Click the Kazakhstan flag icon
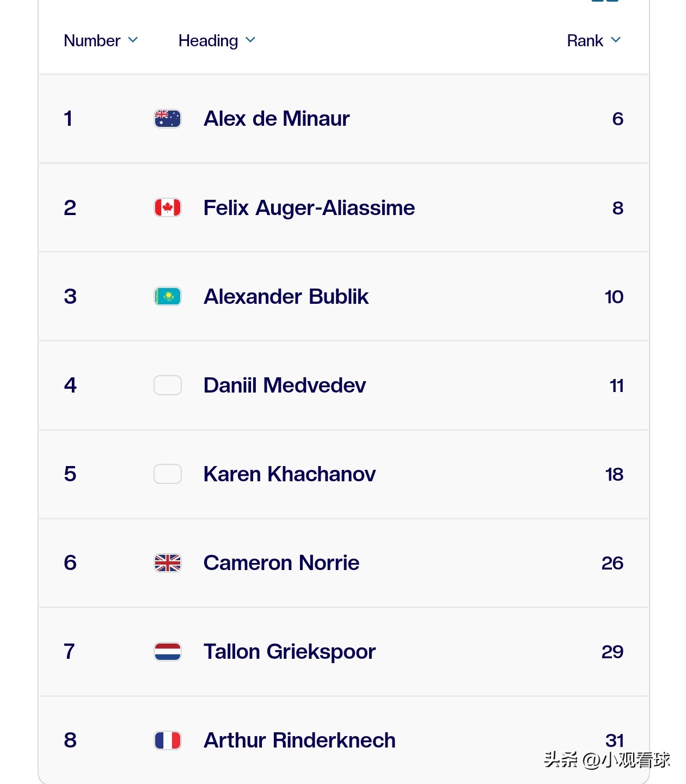The width and height of the screenshot is (686, 784). [168, 297]
